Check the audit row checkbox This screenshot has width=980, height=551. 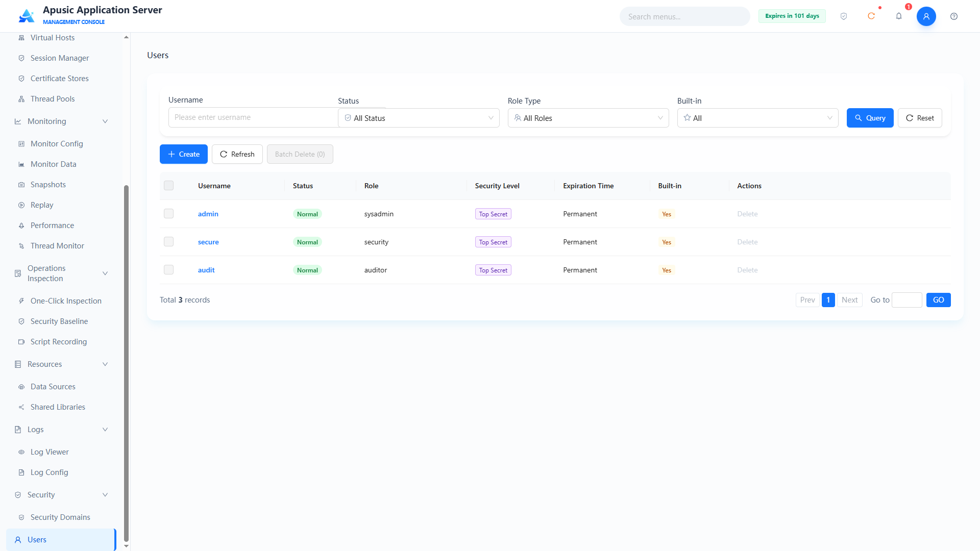[x=168, y=270]
